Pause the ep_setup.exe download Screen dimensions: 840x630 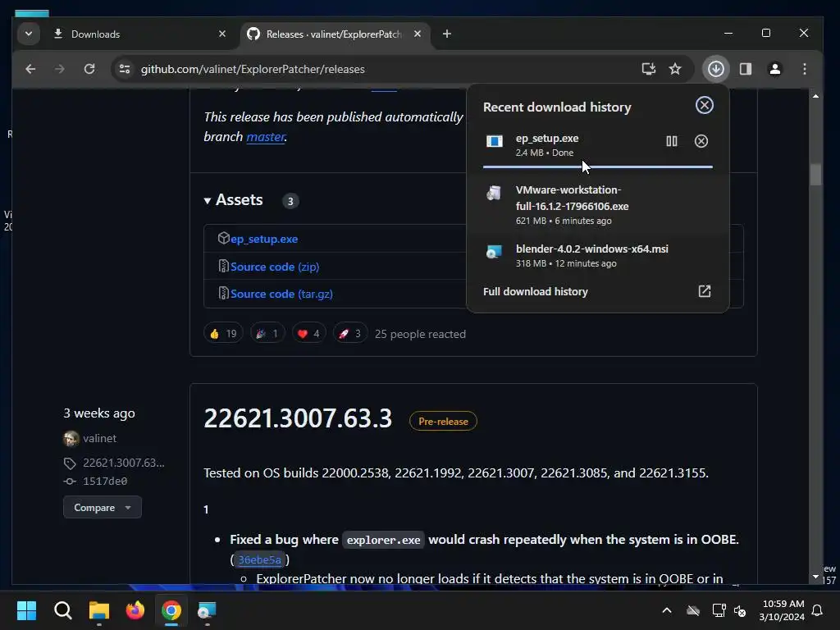click(x=672, y=141)
